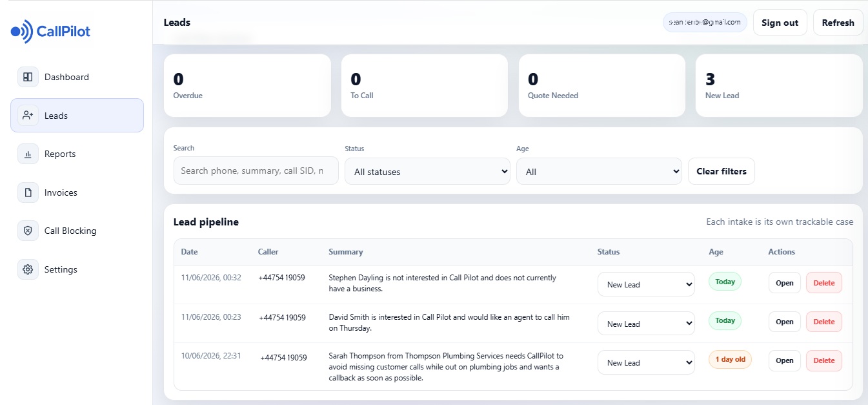868x405 pixels.
Task: Click the New Lead stat card
Action: click(x=779, y=85)
